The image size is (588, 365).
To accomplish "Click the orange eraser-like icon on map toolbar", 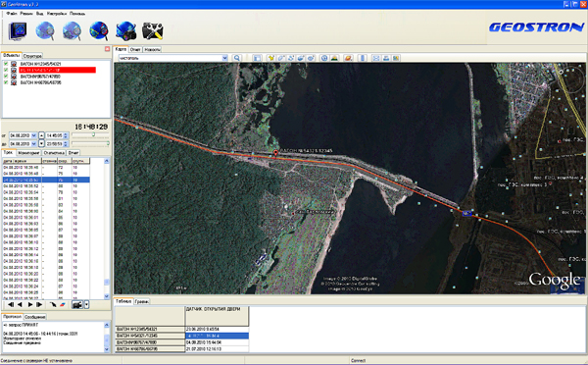I will (x=348, y=58).
